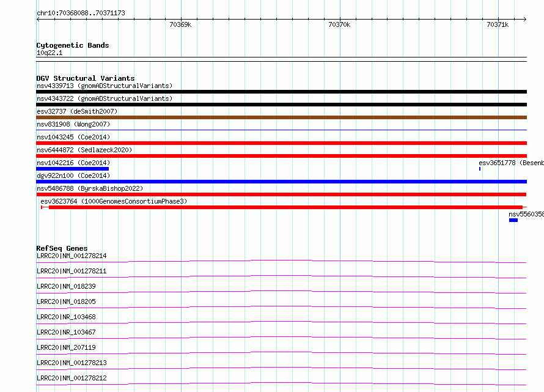The width and height of the screenshot is (544, 392).
Task: Open transcript LRRC20|NR_103467
Action: [66, 332]
